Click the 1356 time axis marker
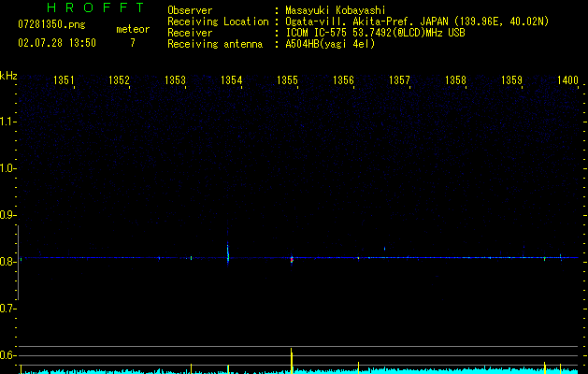This screenshot has height=374, width=588. tap(343, 80)
